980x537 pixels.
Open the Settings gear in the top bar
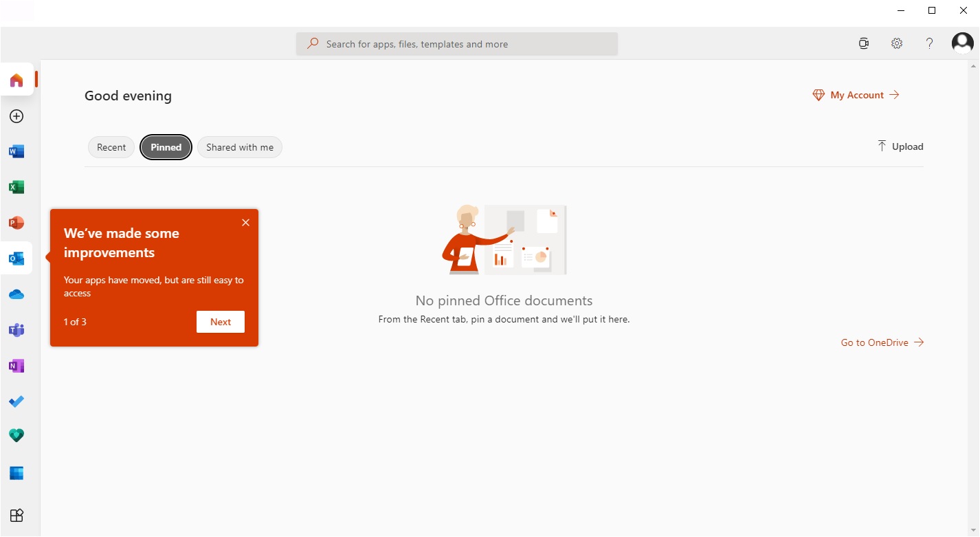[x=896, y=43]
